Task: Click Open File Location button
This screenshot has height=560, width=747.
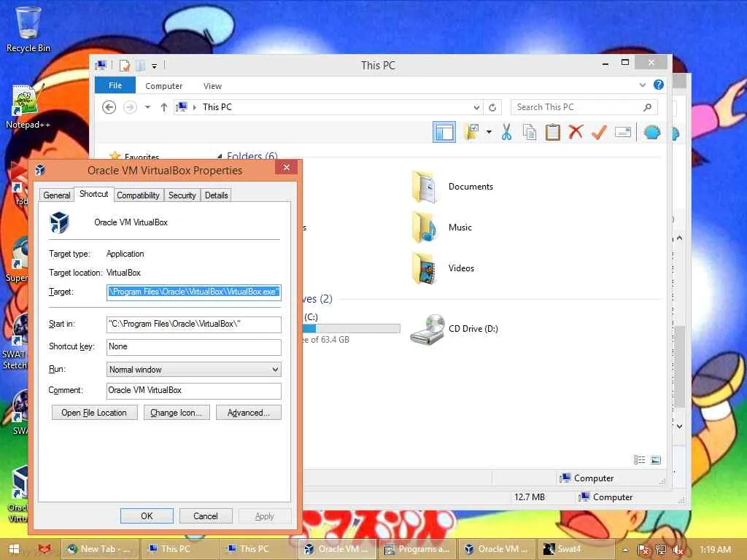Action: [94, 413]
